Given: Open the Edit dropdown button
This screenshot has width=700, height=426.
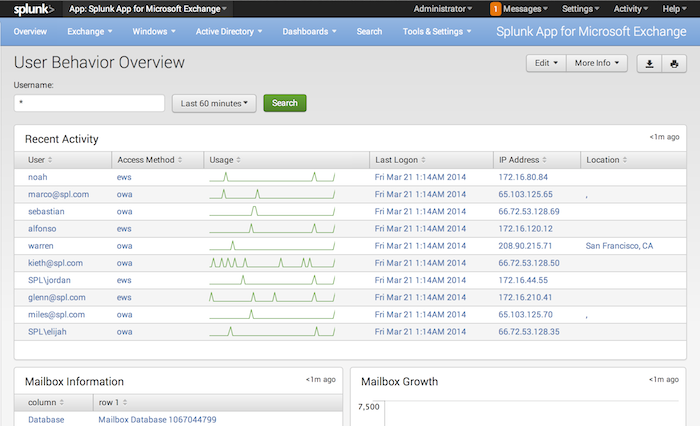Looking at the screenshot, I should [x=546, y=63].
